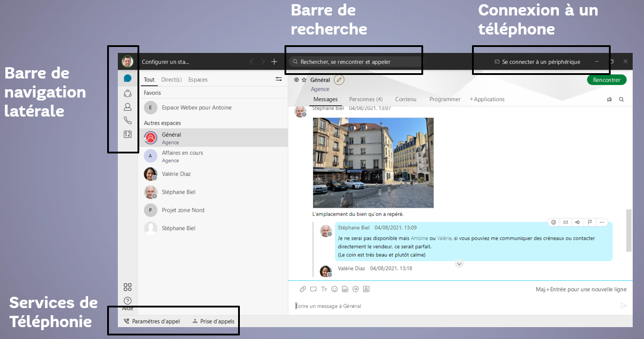
Task: Click the Rechercher, se rencontrer et appeler field
Action: [x=354, y=61]
